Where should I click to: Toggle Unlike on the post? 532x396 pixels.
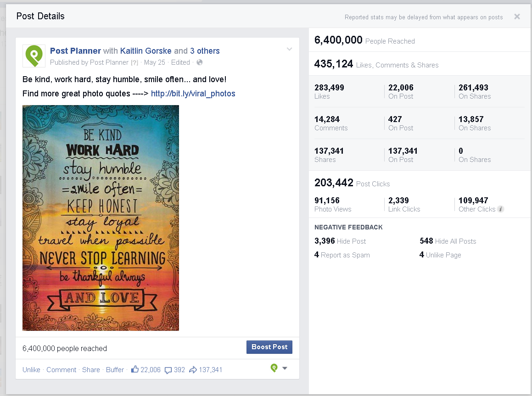click(31, 369)
